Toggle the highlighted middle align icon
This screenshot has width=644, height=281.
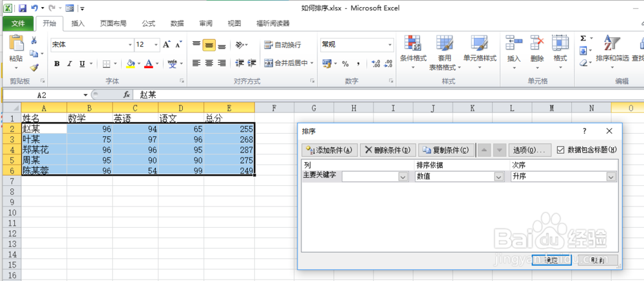click(209, 45)
